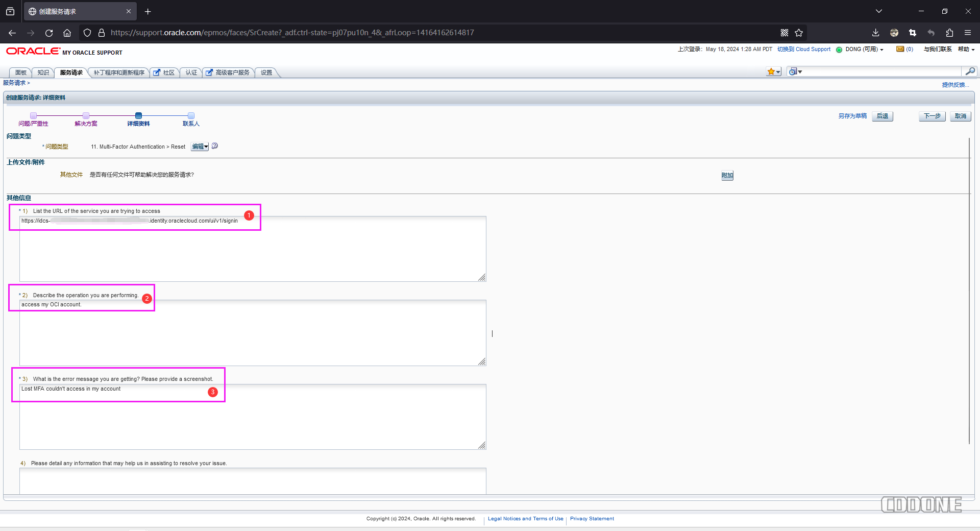The width and height of the screenshot is (980, 531).
Task: Open the extensions puzzle icon
Action: pos(949,33)
